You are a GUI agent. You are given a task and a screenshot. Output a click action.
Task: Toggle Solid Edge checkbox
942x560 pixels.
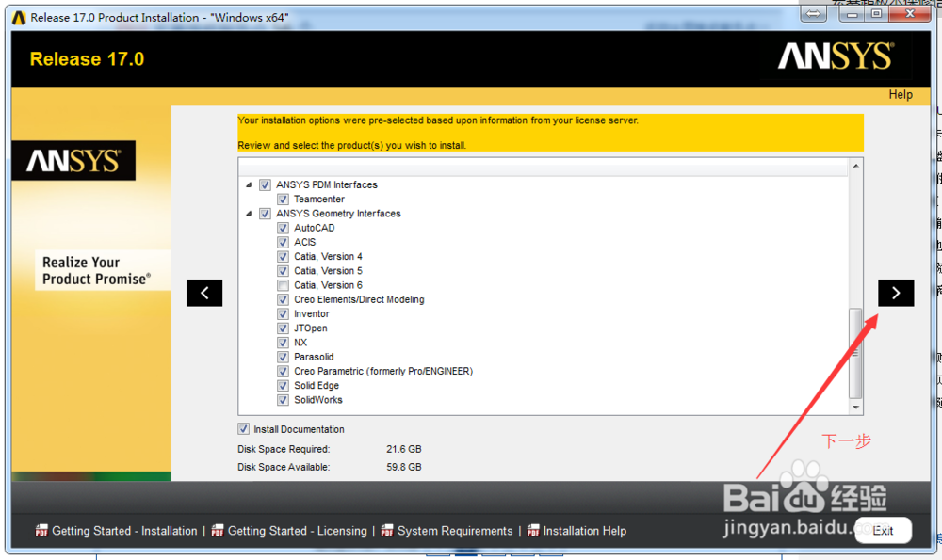283,386
